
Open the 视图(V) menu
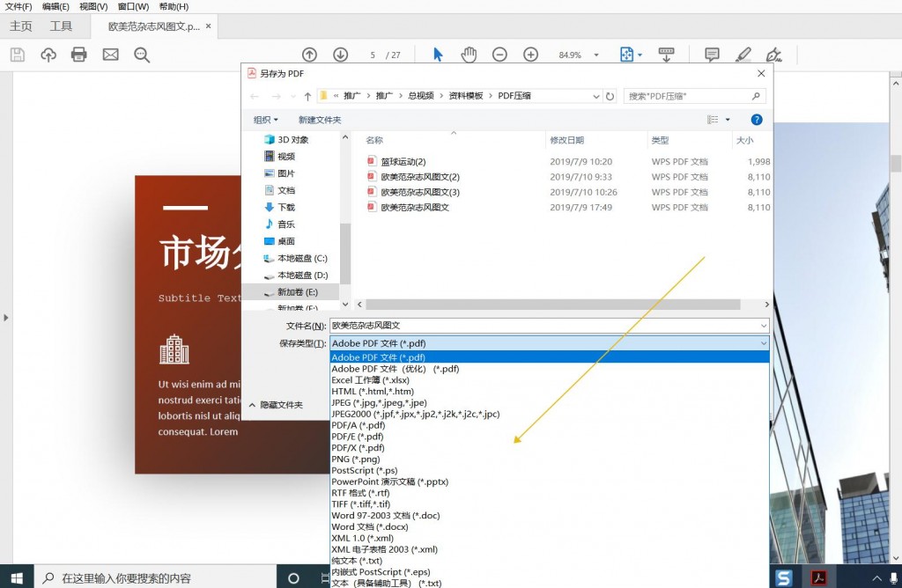93,6
